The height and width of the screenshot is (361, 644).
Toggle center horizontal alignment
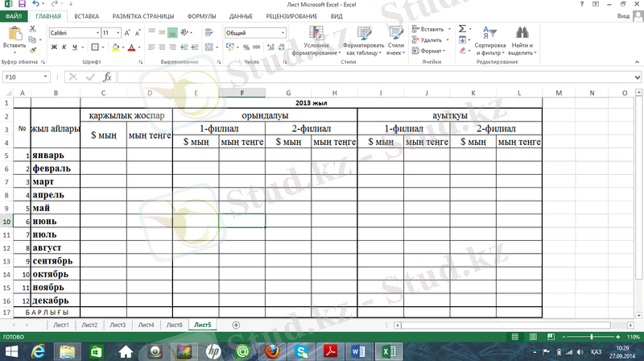coord(162,48)
